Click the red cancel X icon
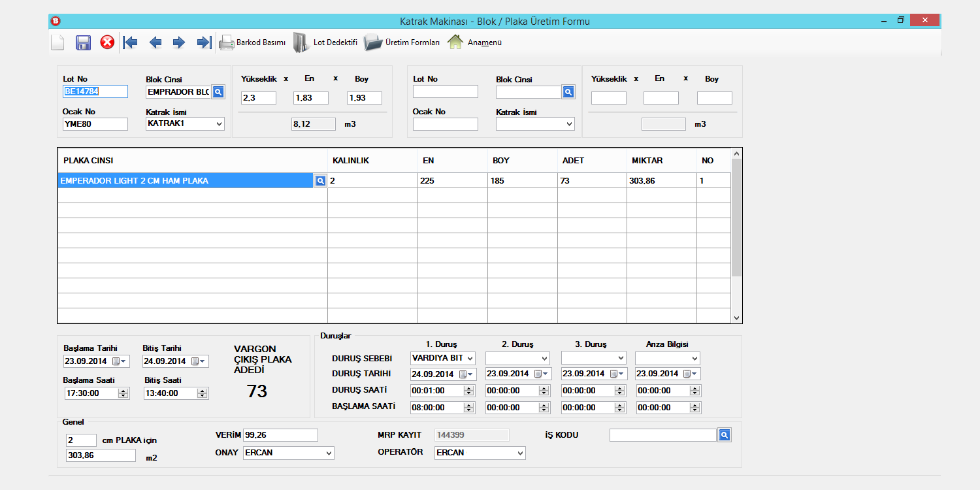Viewport: 980px width, 490px height. pos(107,42)
